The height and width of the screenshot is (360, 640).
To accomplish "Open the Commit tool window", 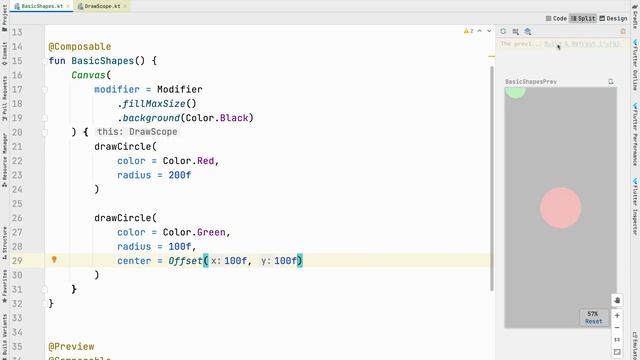I will click(4, 53).
